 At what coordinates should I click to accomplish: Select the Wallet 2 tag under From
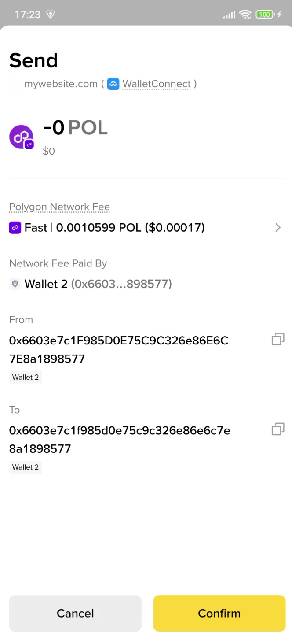coord(25,377)
